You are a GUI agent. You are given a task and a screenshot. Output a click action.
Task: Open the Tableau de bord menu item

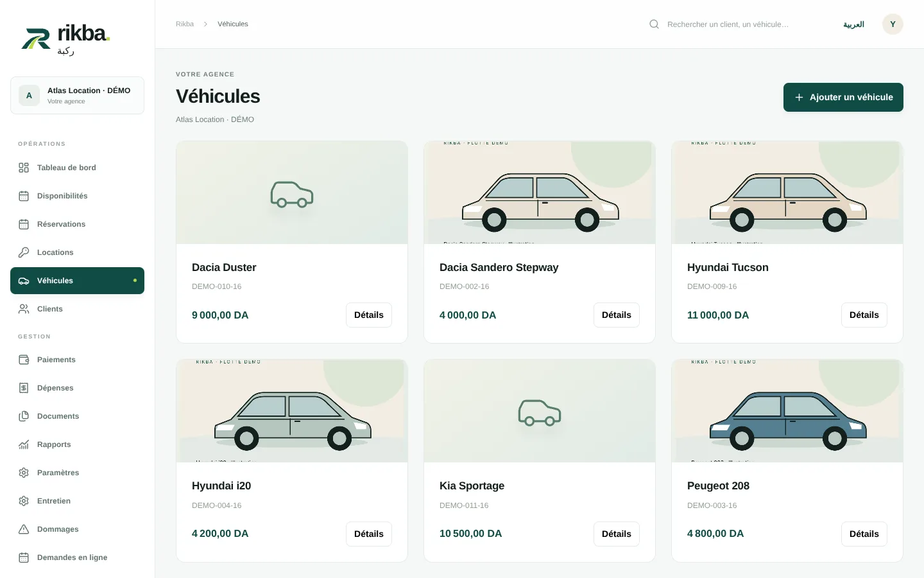tap(77, 168)
